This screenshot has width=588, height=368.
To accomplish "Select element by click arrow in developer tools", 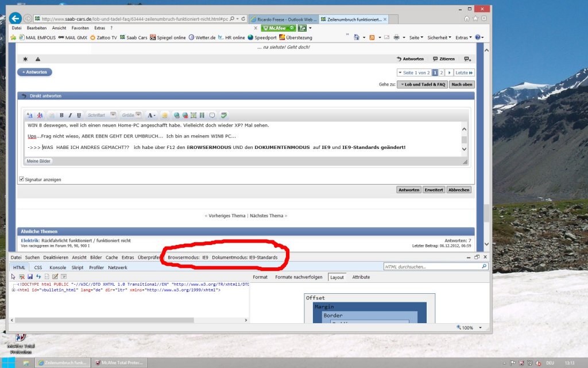I will (14, 277).
